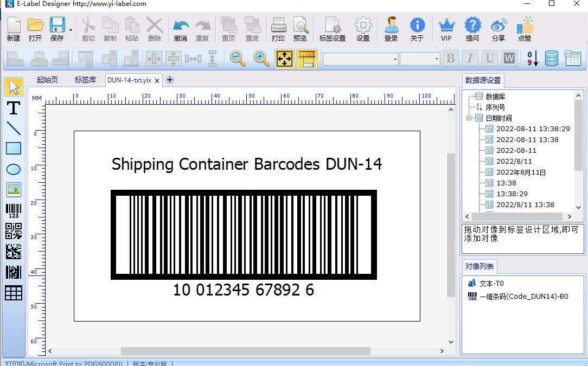This screenshot has width=588, height=366.
Task: Select 文本-T0 in object list
Action: (x=491, y=284)
